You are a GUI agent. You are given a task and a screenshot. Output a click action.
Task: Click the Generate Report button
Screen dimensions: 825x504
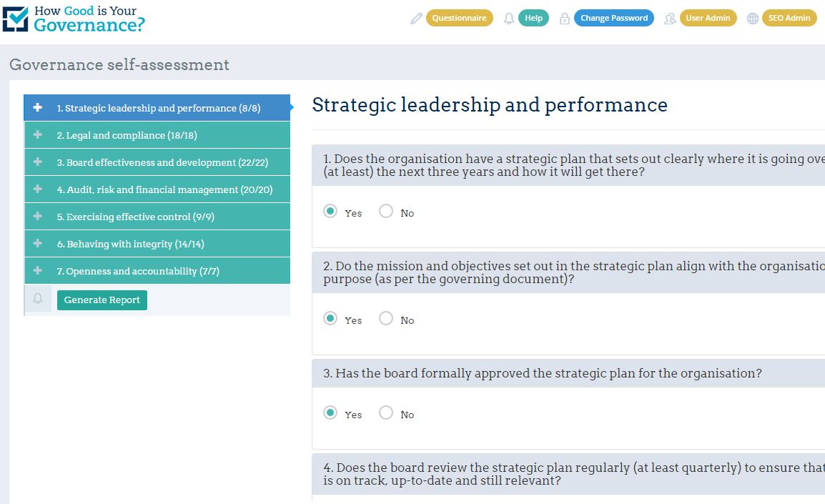102,300
